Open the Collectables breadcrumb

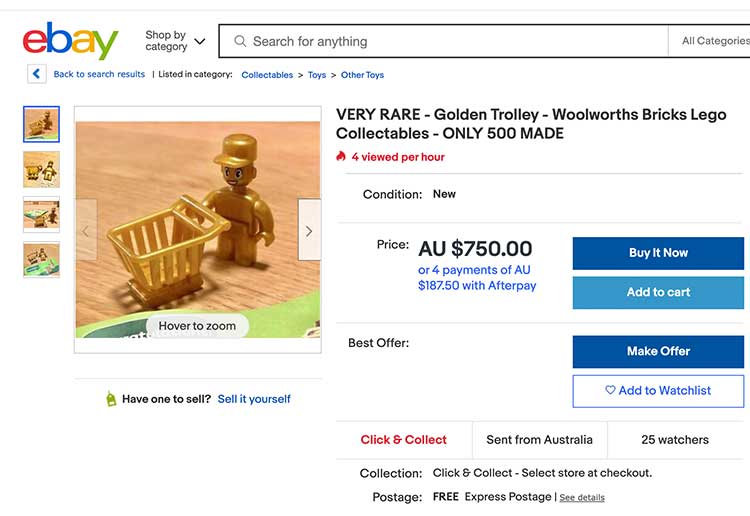267,75
